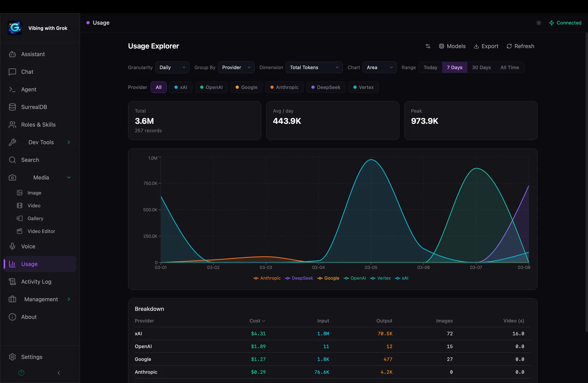Click the Google color marker in chart legend
The width and height of the screenshot is (588, 383).
pyautogui.click(x=320, y=278)
